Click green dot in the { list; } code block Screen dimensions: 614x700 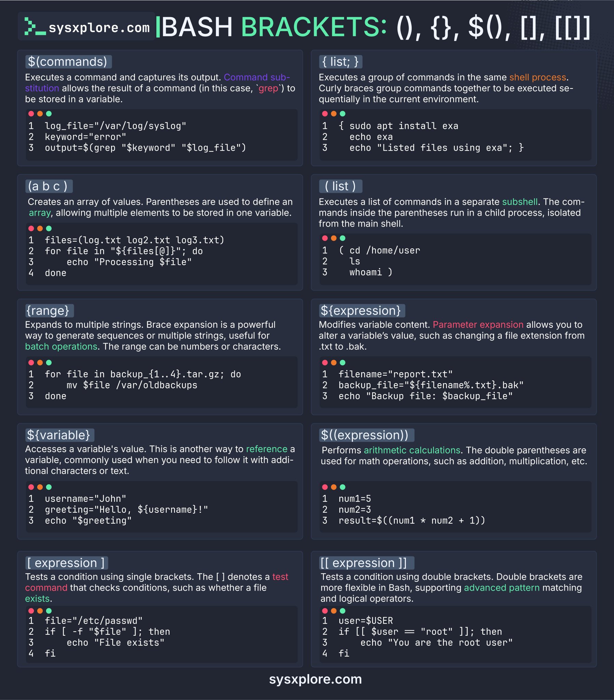[342, 114]
